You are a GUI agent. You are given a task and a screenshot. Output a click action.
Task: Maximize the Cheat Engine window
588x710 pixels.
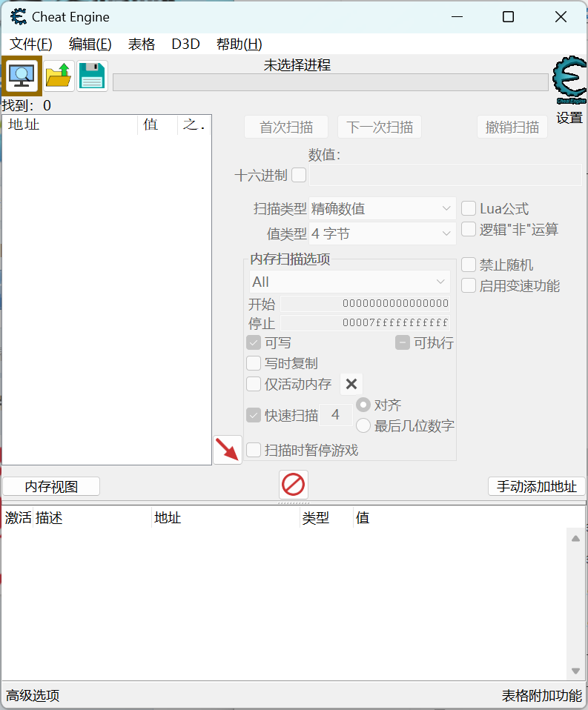point(508,17)
